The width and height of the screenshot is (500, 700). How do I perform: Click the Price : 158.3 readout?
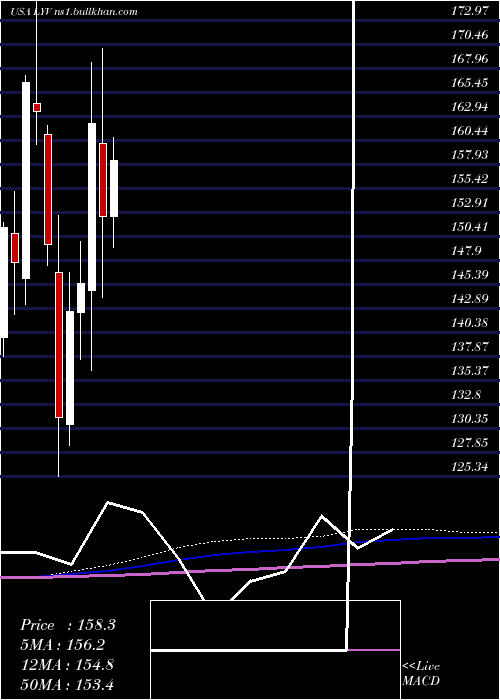68,625
